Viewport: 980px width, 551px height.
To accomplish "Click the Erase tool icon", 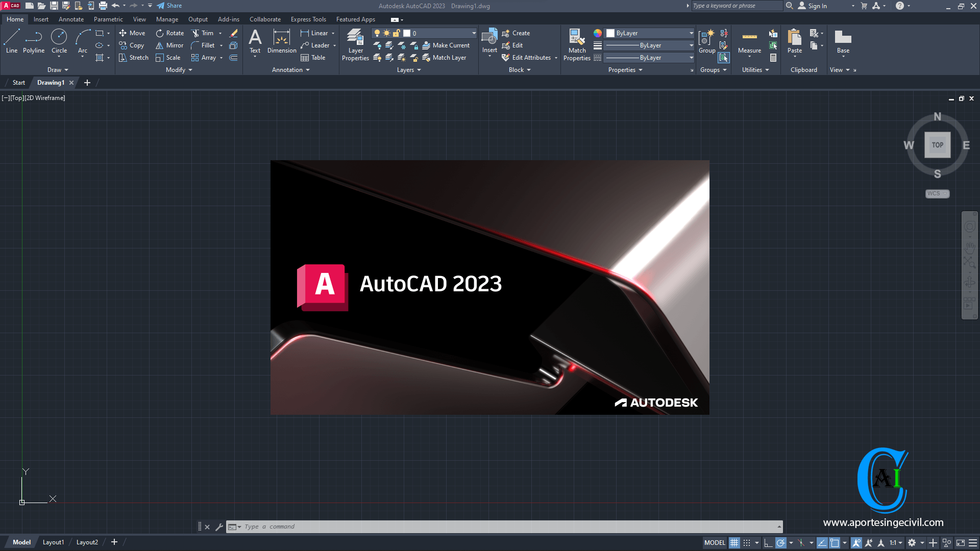I will tap(234, 33).
